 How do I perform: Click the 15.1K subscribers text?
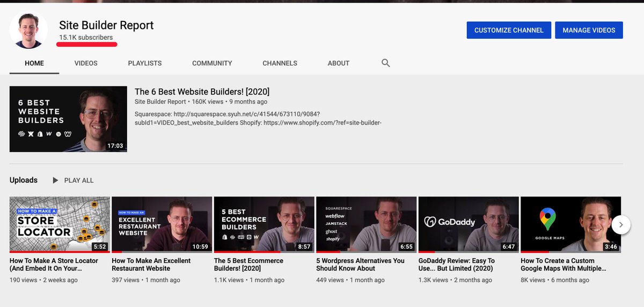point(86,38)
